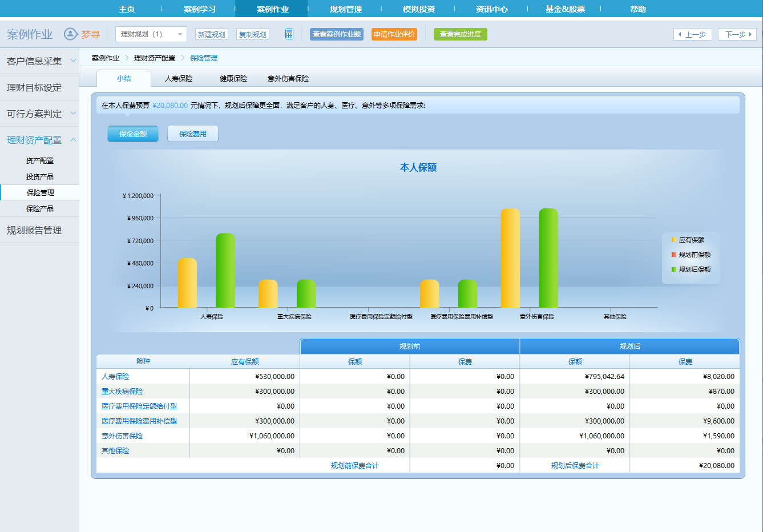
Task: Open 资产配置 sidebar sub-item
Action: click(x=40, y=161)
